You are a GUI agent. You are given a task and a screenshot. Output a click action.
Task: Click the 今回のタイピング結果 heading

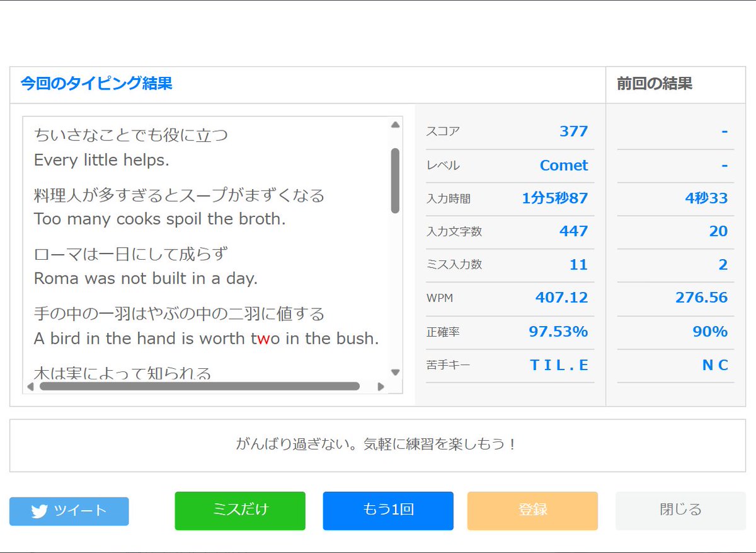(96, 83)
